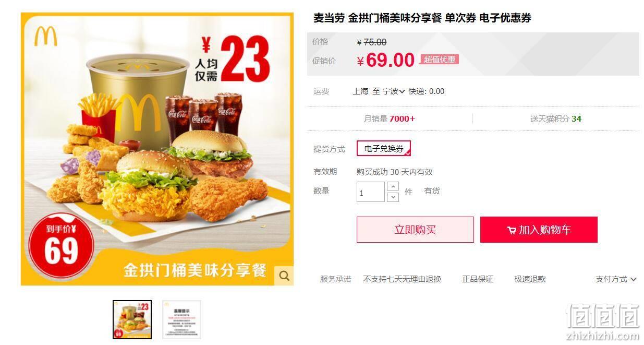Click the McDonald's golden arches logo
Viewport: 644px width, 345px height.
click(46, 36)
